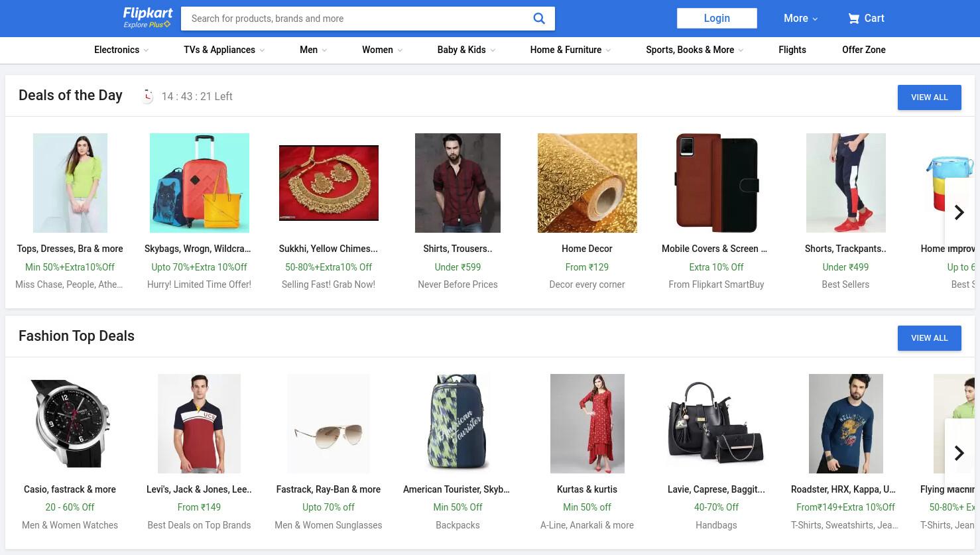Advance Fashion Top Deals carousel arrow
980x555 pixels.
point(959,453)
